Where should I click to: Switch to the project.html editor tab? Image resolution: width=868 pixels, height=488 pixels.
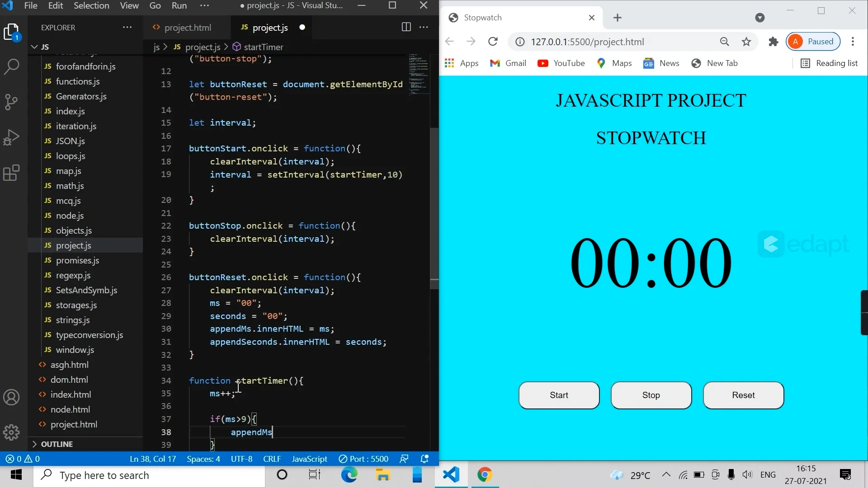click(187, 28)
